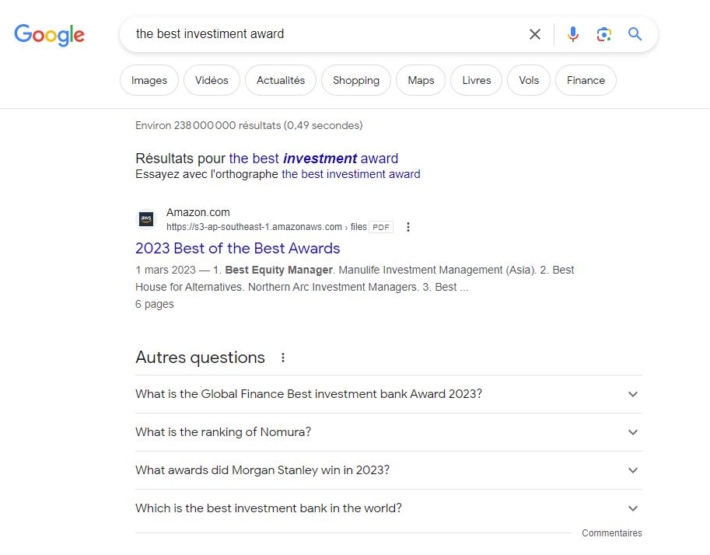This screenshot has height=555, width=710.
Task: Select the Shopping filter
Action: coord(356,80)
